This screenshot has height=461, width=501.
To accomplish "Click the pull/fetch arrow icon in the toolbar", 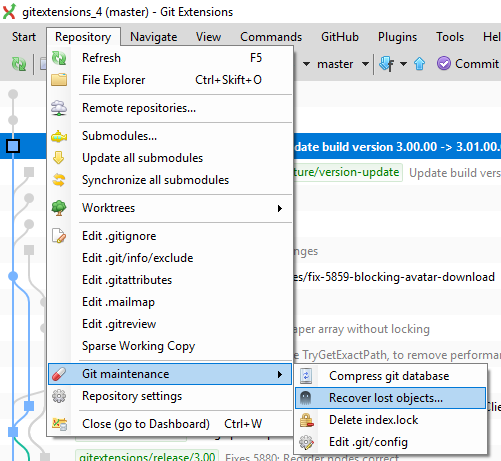I will pyautogui.click(x=387, y=64).
